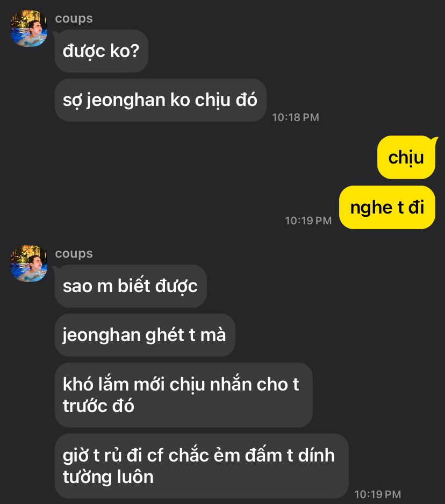Open the coups avatar above "được ko?"
The width and height of the screenshot is (445, 504).
(29, 29)
